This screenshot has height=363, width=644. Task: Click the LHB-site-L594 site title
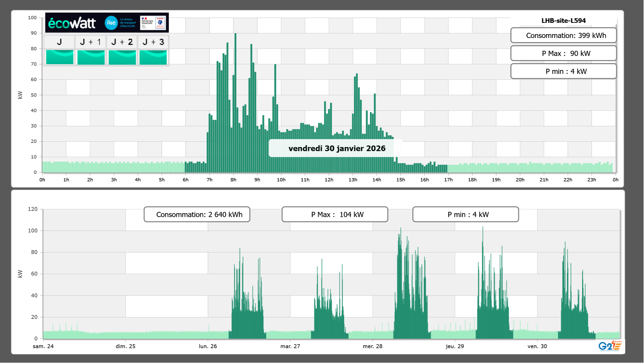pos(563,21)
